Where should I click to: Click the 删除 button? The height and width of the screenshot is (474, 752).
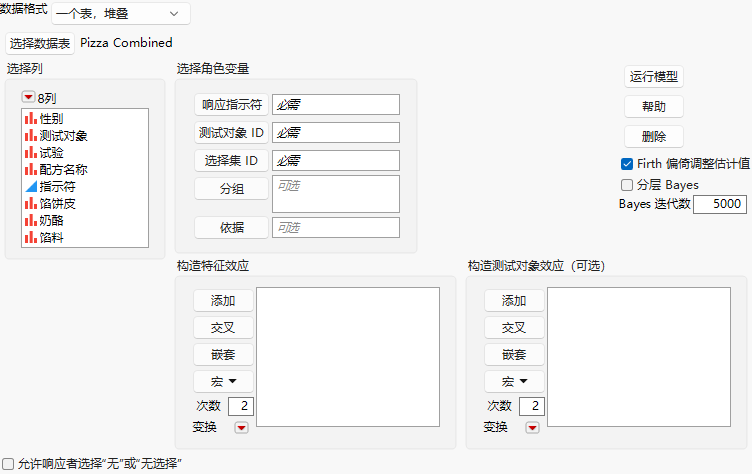pyautogui.click(x=654, y=137)
